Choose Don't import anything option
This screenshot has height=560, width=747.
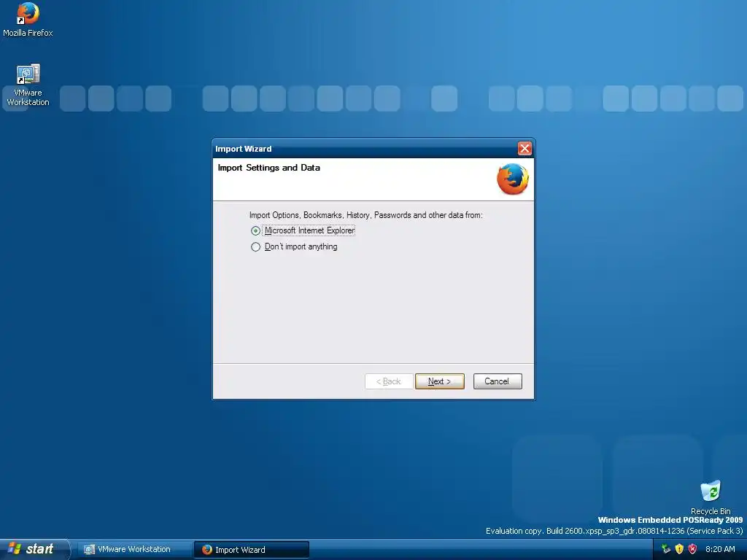(294, 246)
